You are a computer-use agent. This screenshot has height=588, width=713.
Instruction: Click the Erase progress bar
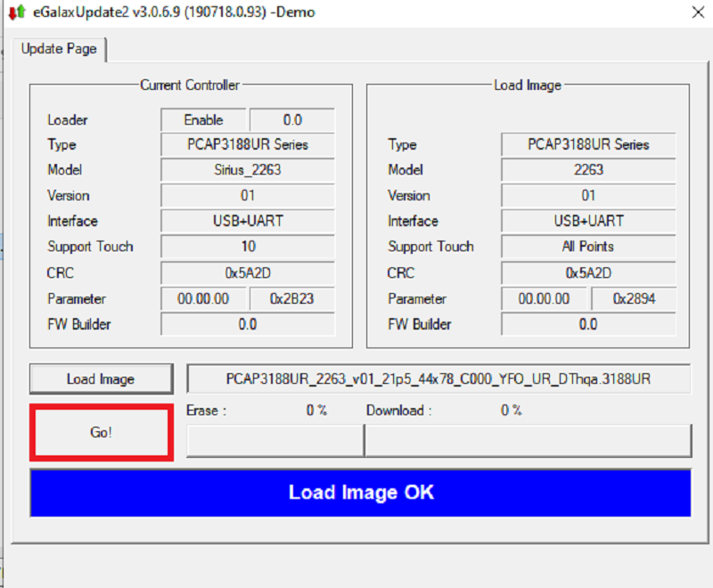click(x=275, y=440)
